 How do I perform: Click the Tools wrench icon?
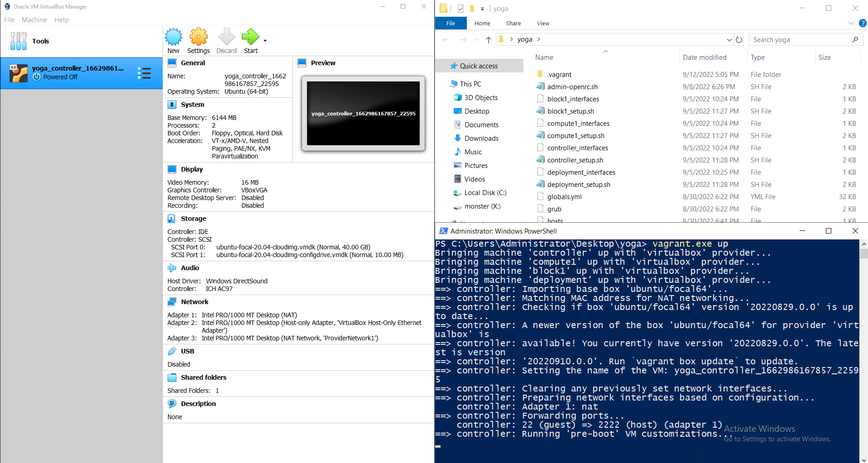click(x=19, y=41)
